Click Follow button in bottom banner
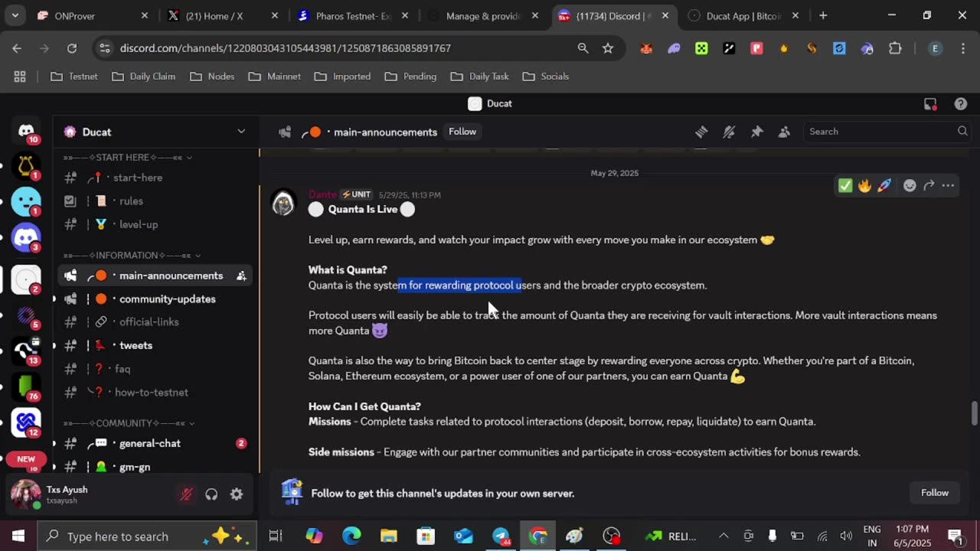 pyautogui.click(x=935, y=493)
